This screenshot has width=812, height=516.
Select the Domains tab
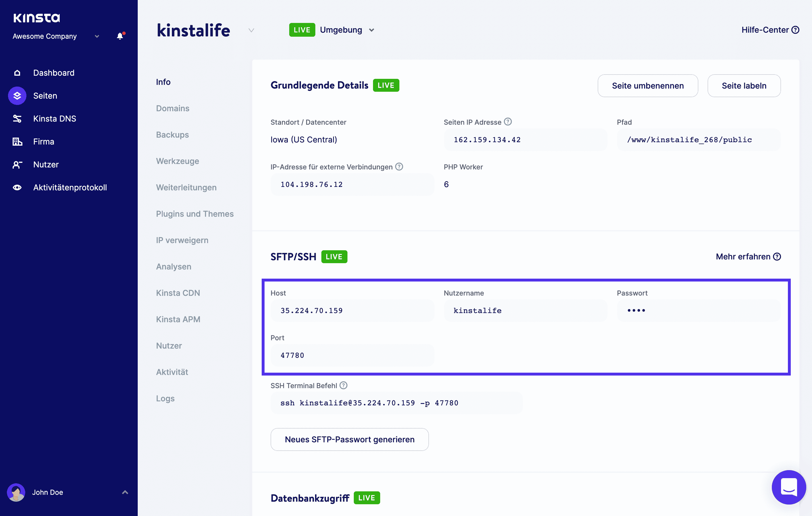[x=173, y=108]
